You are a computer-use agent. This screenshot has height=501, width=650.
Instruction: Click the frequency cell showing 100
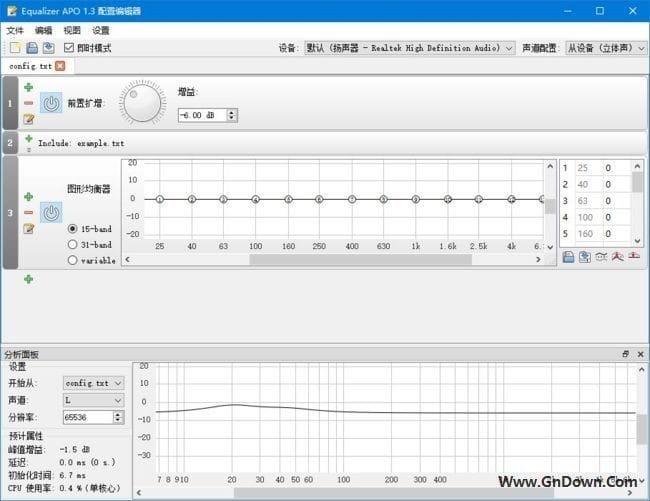(x=587, y=217)
